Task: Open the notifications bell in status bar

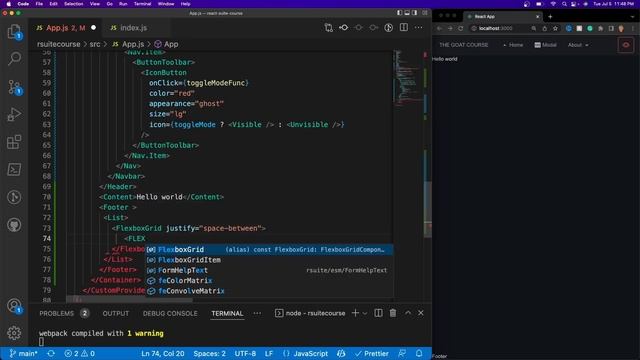Action: [x=419, y=353]
